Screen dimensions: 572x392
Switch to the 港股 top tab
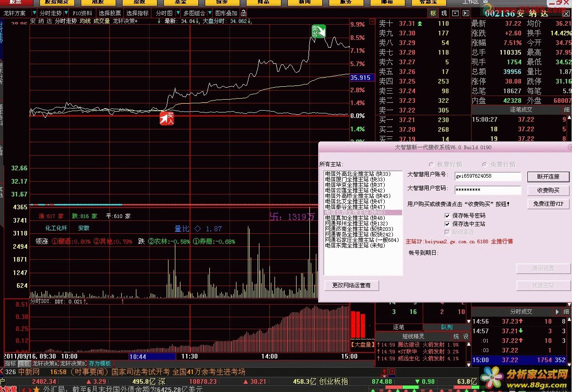click(x=97, y=2)
